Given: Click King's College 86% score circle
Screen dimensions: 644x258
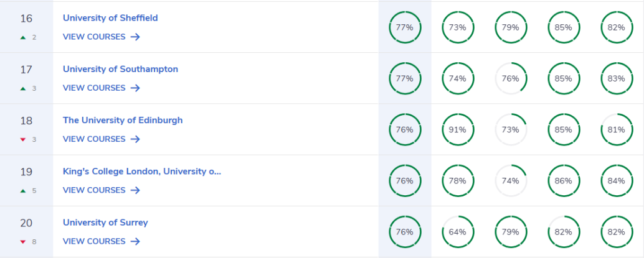Looking at the screenshot, I should click(564, 181).
